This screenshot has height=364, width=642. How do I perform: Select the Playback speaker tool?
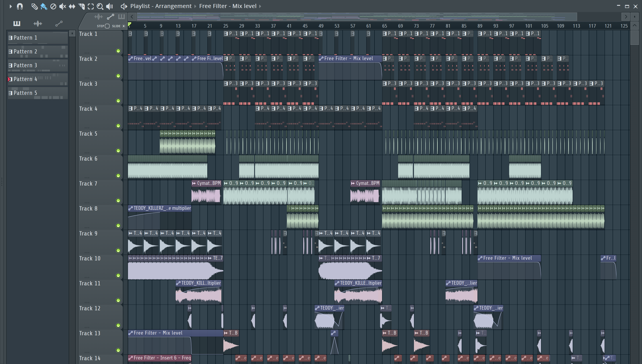109,6
